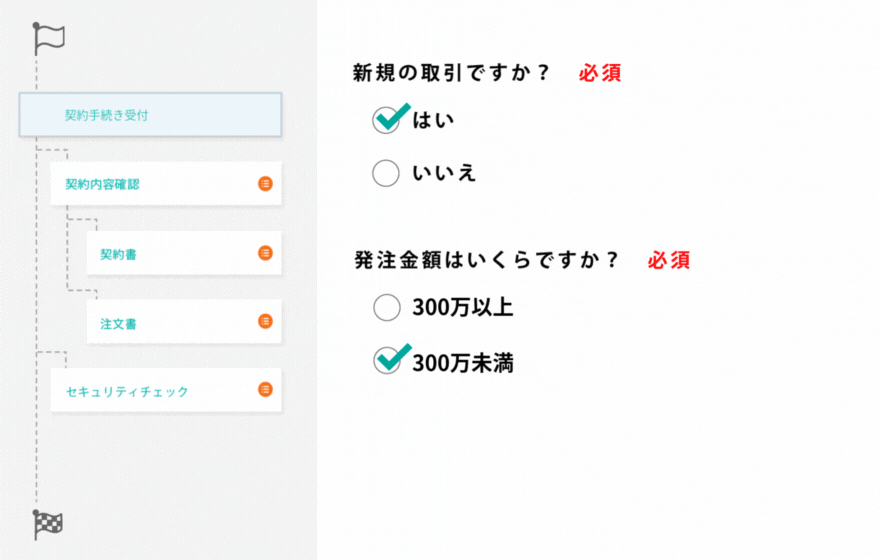Screen dimensions: 880x560
Task: Open the セキュリティチェック orange list icon
Action: [x=265, y=389]
